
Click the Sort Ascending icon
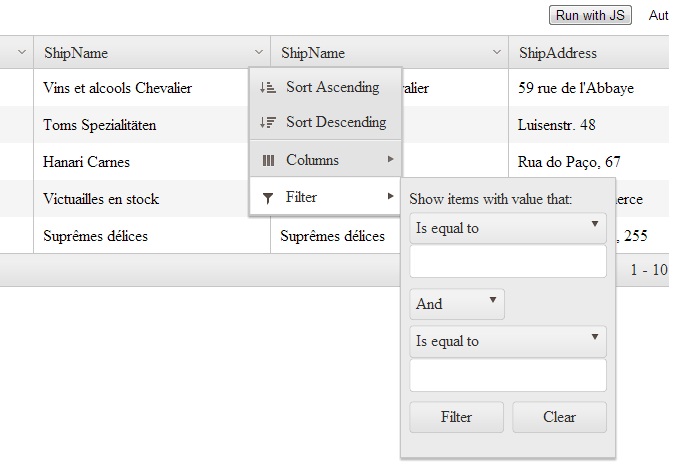(x=267, y=87)
